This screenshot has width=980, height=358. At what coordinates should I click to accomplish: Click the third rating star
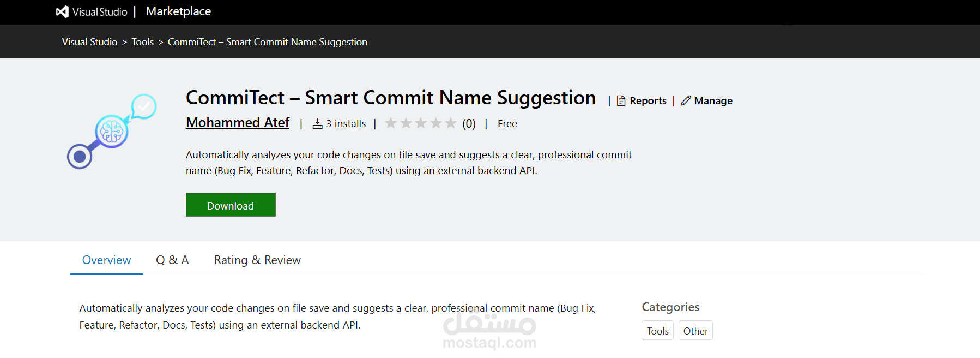[421, 123]
